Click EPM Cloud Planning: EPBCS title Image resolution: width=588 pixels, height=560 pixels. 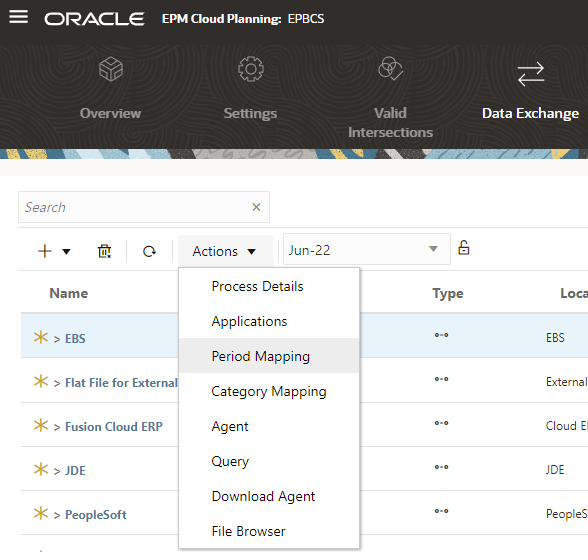pos(243,19)
